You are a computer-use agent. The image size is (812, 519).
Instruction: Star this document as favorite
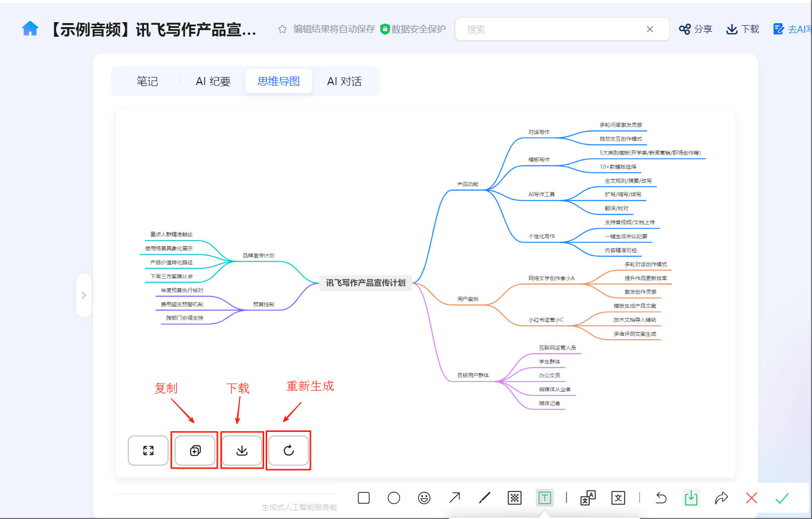coord(282,29)
